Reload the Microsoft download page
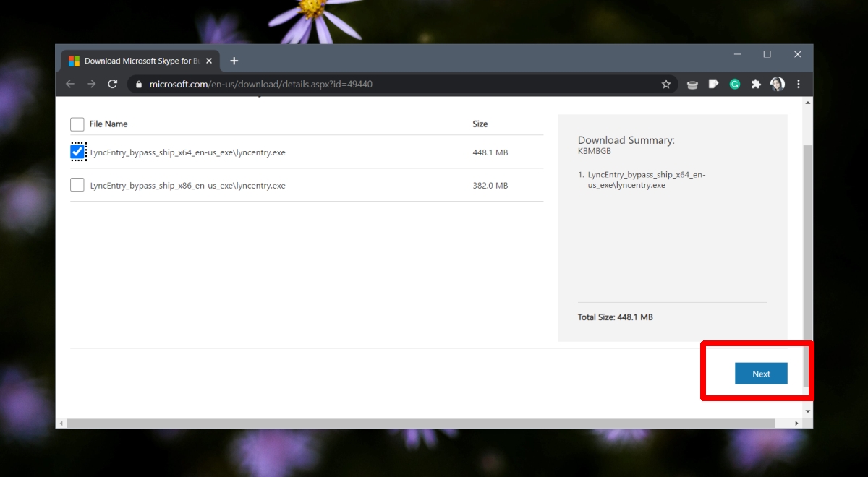The height and width of the screenshot is (477, 868). [x=113, y=84]
